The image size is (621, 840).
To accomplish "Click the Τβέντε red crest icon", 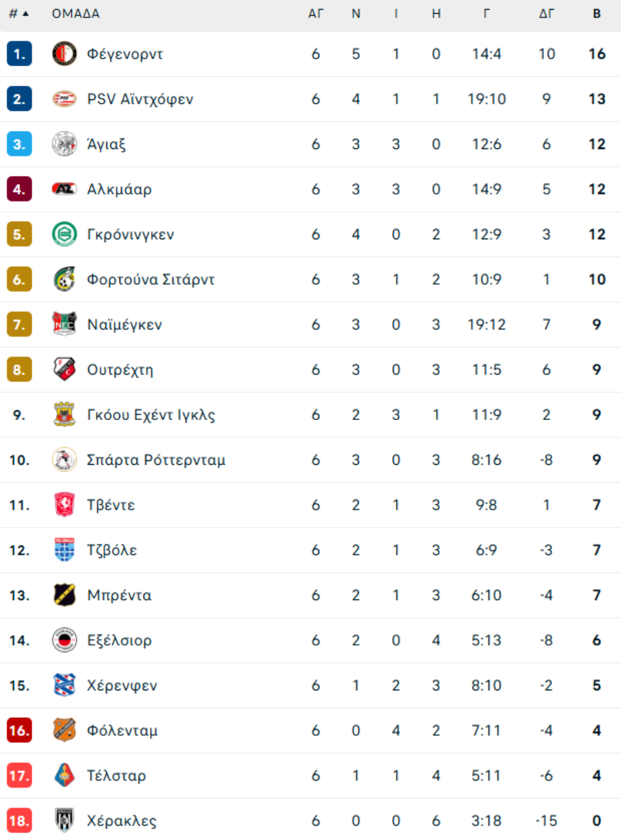I will click(64, 505).
